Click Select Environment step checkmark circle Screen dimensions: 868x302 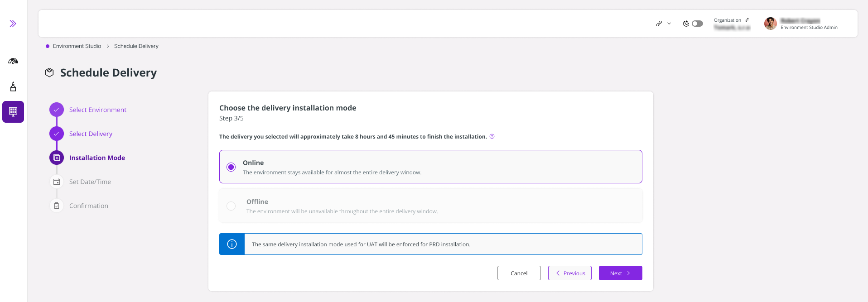point(57,110)
